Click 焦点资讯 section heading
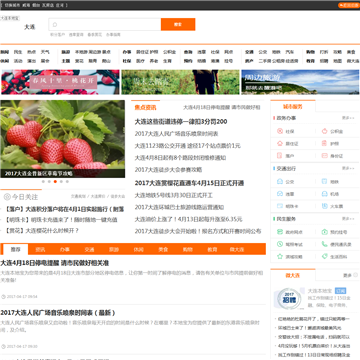The width and height of the screenshot is (360, 360). (x=145, y=107)
